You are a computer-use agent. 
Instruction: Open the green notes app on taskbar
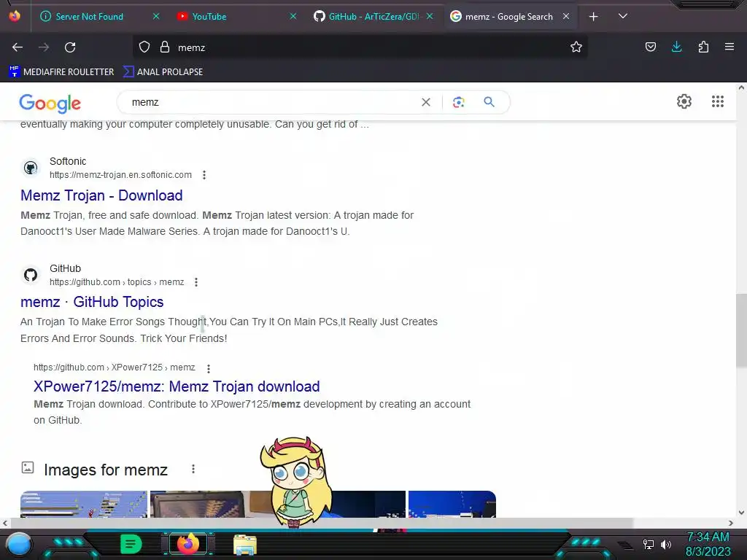tap(131, 544)
